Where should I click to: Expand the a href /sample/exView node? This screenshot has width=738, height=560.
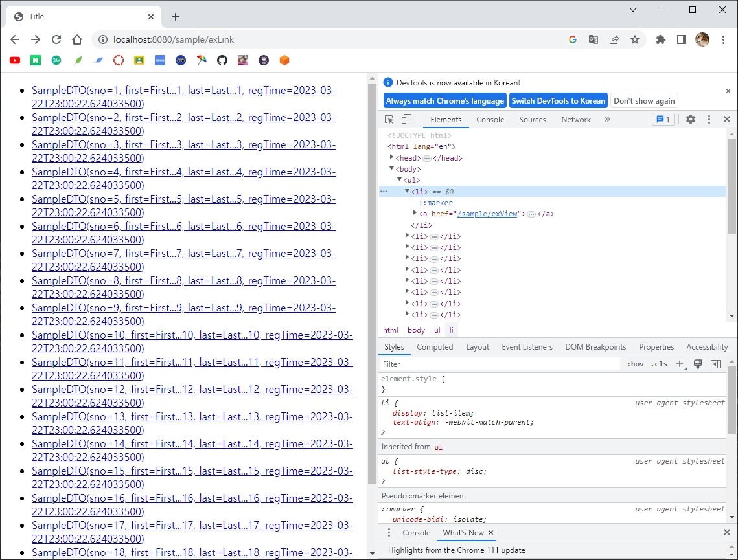[x=415, y=213]
